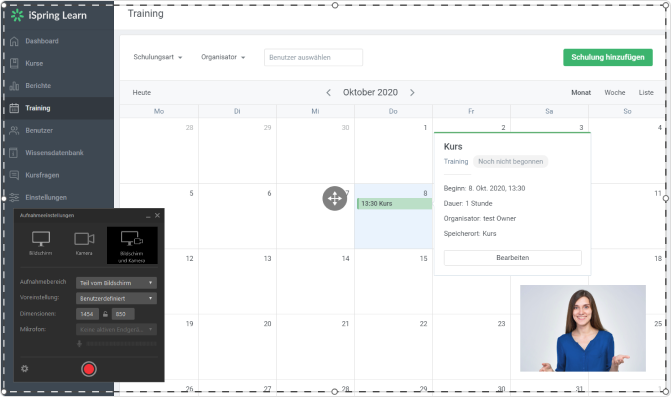This screenshot has width=671, height=397.
Task: Click the move recording area handle
Action: [335, 198]
